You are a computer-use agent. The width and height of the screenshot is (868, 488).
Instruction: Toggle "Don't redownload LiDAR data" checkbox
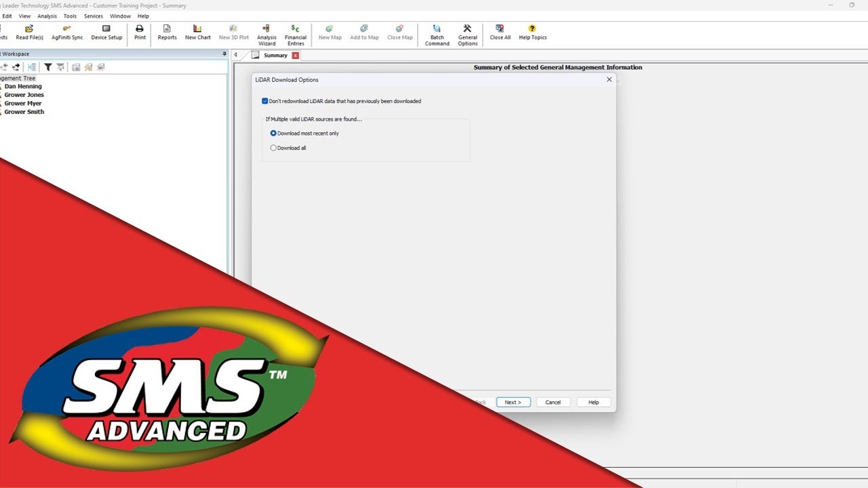pos(265,101)
